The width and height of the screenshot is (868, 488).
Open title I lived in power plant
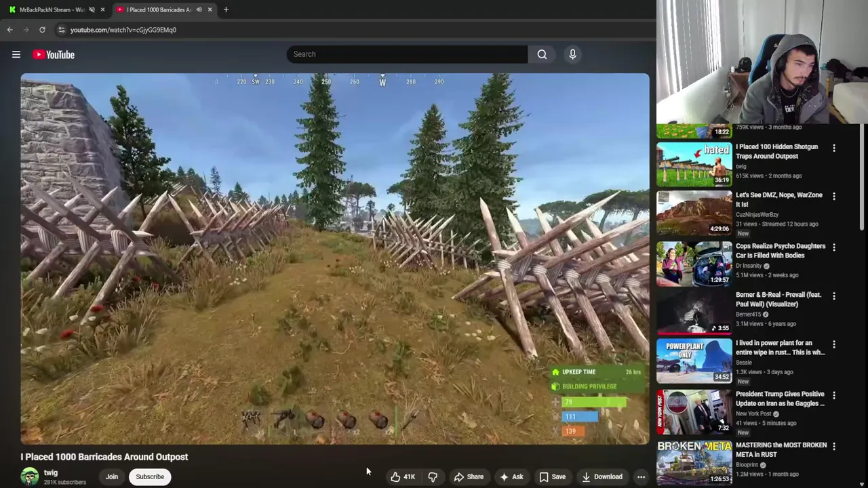[781, 348]
